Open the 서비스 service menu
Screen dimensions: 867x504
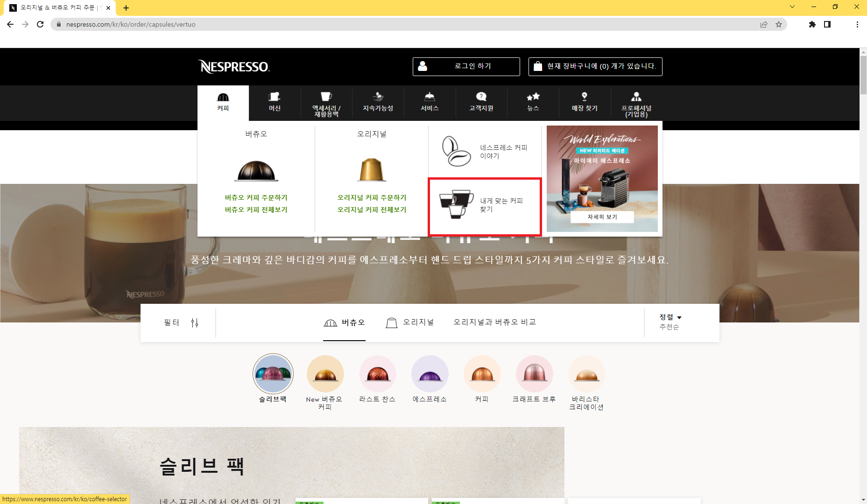(430, 102)
